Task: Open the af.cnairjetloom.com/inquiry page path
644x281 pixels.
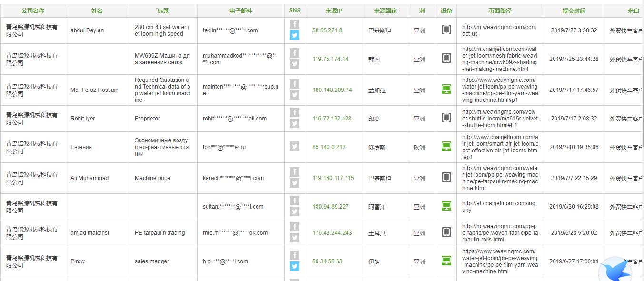Action: pyautogui.click(x=498, y=207)
